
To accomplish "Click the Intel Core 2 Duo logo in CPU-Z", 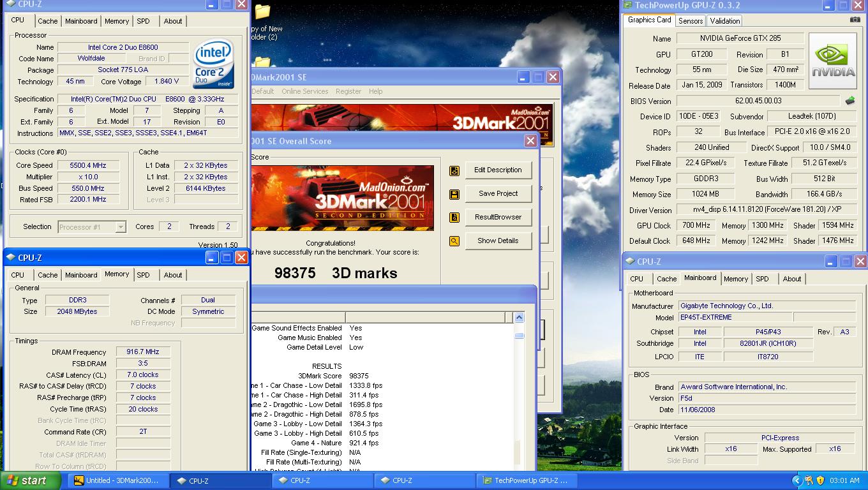I will [214, 64].
